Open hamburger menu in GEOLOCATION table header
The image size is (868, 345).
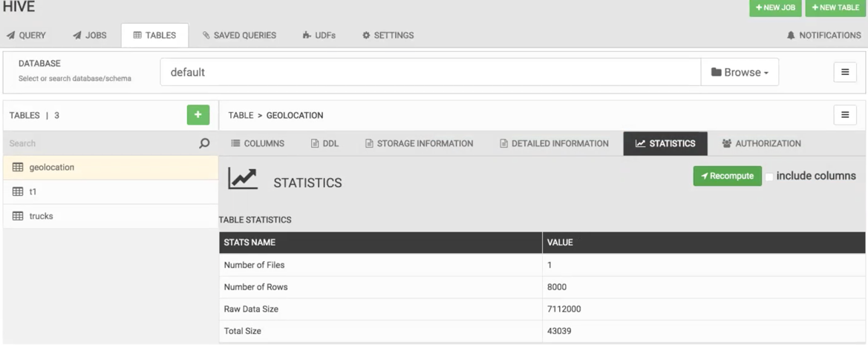(x=845, y=115)
